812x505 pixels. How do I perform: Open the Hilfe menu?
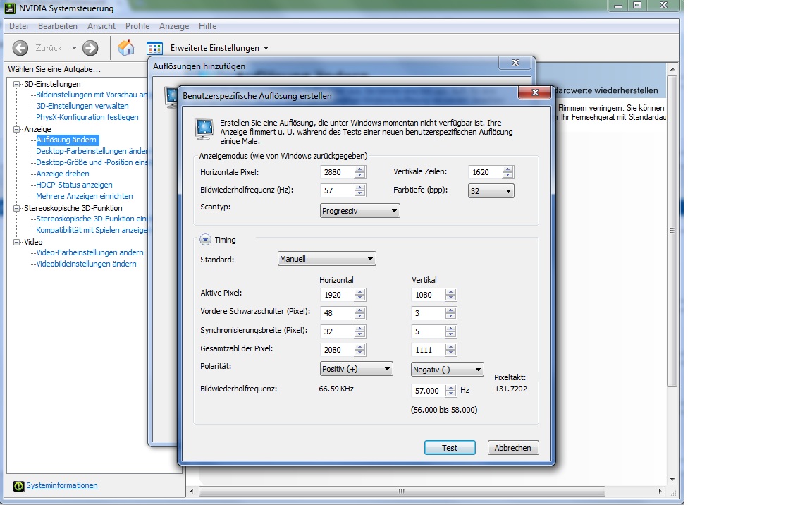(x=208, y=26)
